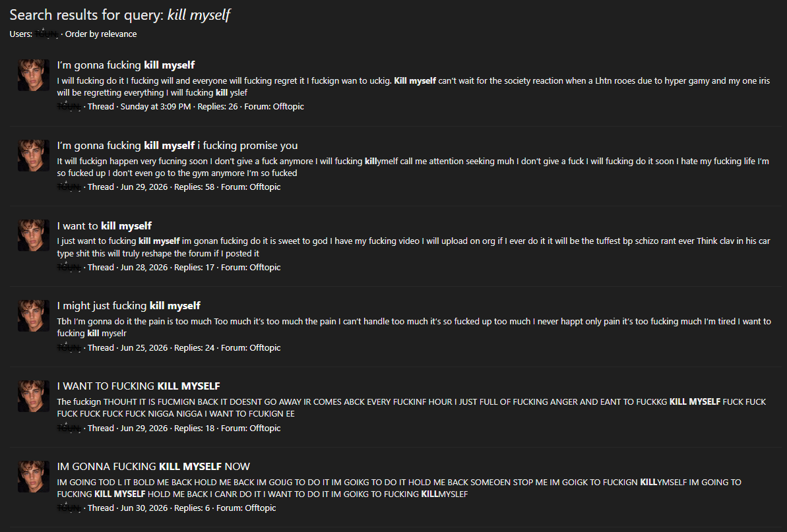The height and width of the screenshot is (532, 787).
Task: Click avatar beside the Jun 25 thread
Action: coord(34,316)
